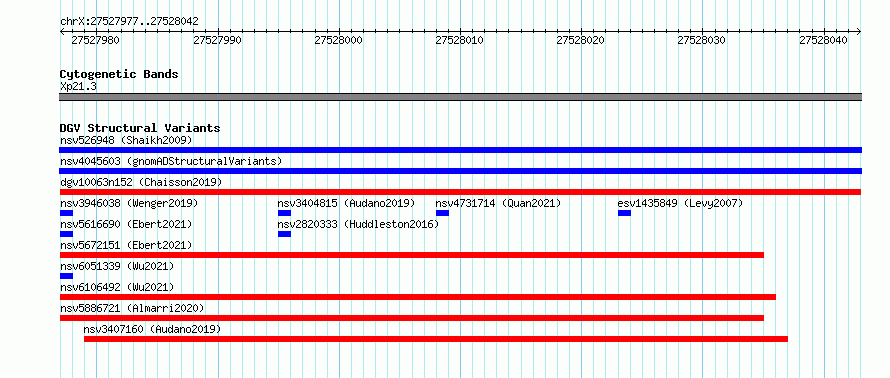Screen dimensions: 890x378
Task: Select the nsv6106492 (Wu2021) red bar
Action: point(418,297)
